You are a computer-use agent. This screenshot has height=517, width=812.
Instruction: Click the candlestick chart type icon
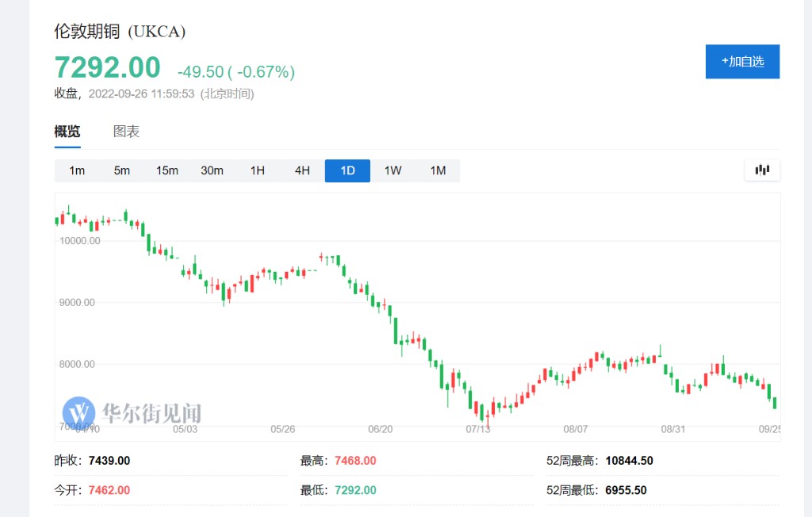[762, 170]
